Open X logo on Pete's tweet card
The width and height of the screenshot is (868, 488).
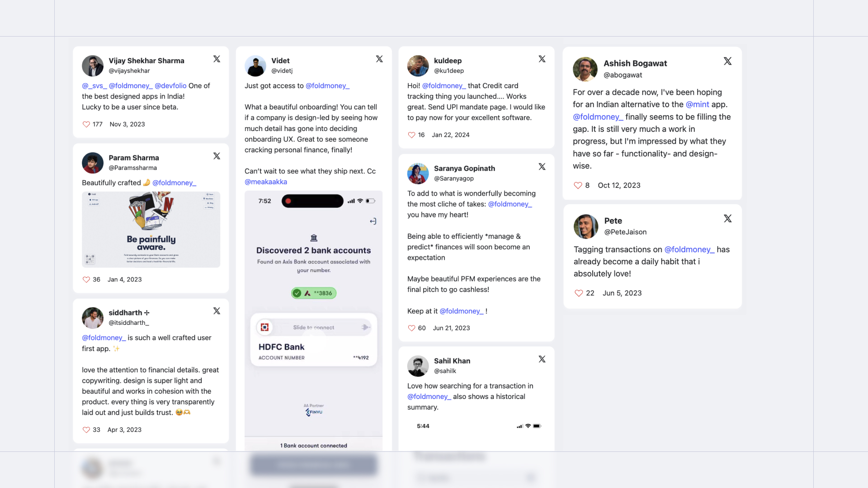point(728,219)
